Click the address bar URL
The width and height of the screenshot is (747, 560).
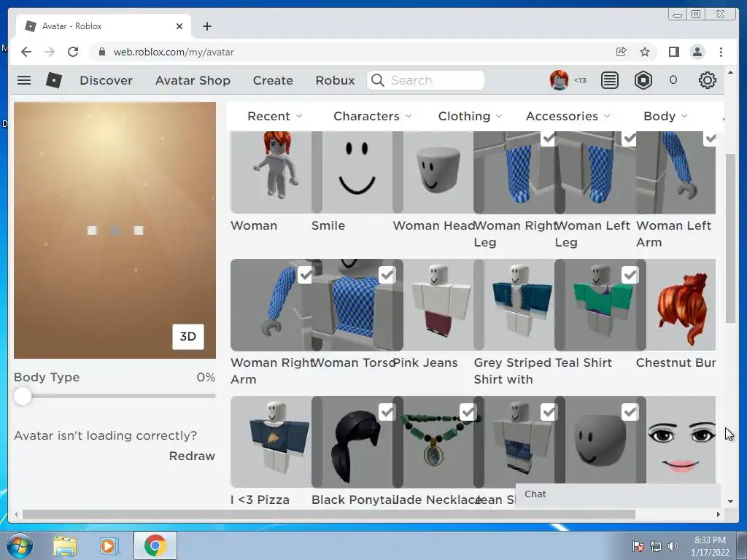tap(174, 52)
